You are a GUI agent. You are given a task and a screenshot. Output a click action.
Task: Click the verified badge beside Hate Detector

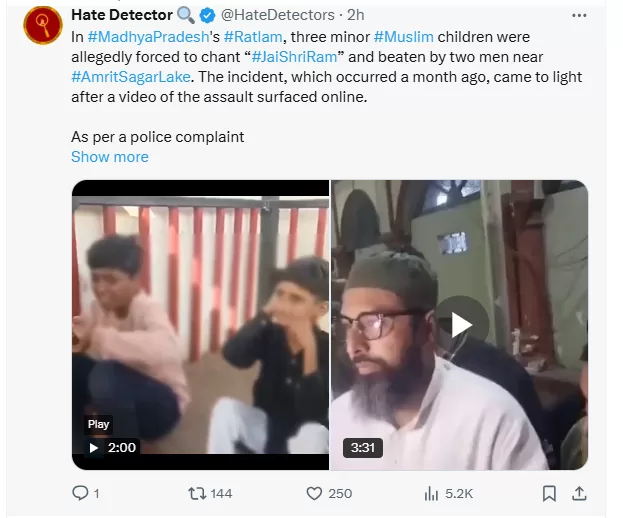tap(208, 15)
